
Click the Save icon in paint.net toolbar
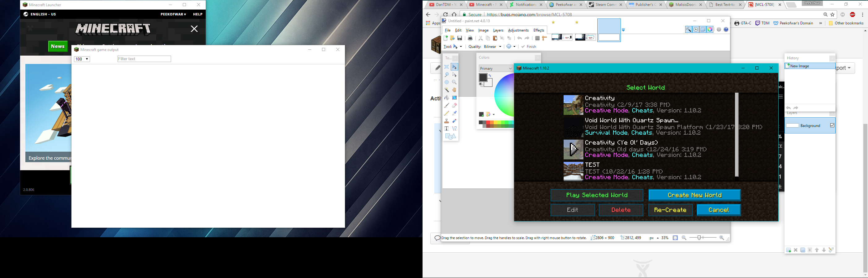460,38
